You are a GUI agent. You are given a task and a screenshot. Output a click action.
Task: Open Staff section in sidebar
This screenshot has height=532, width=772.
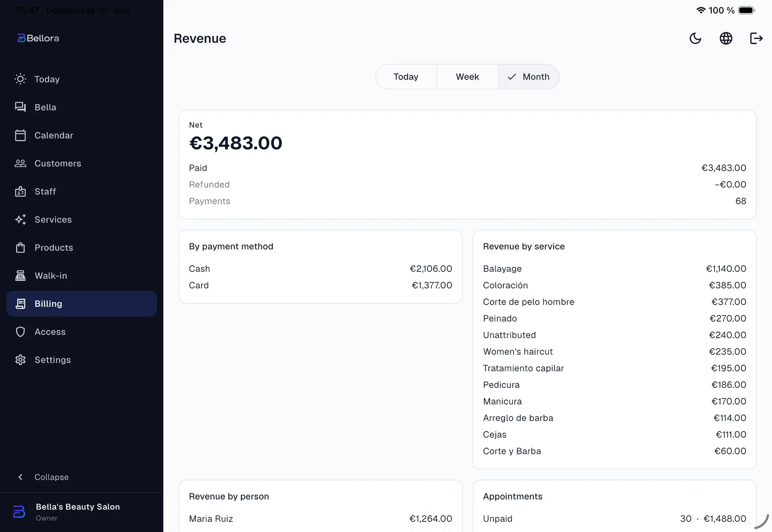pos(82,191)
